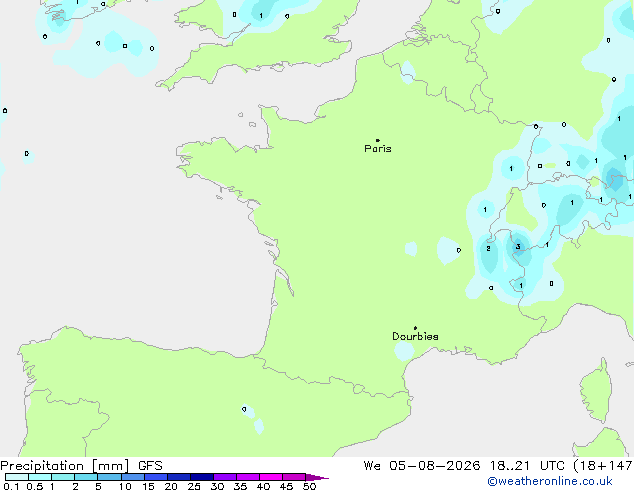Click the '(18+147' forecast offset text
The image size is (634, 490).
point(604,466)
